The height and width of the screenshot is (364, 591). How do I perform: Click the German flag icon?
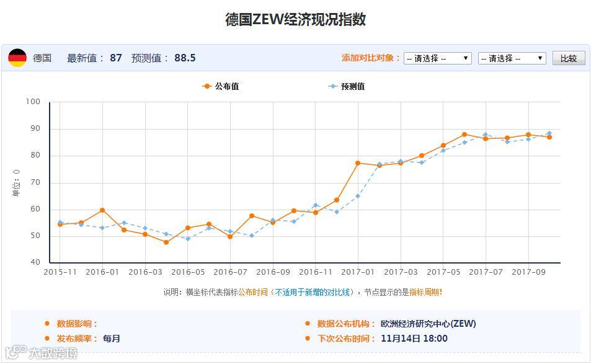point(17,58)
